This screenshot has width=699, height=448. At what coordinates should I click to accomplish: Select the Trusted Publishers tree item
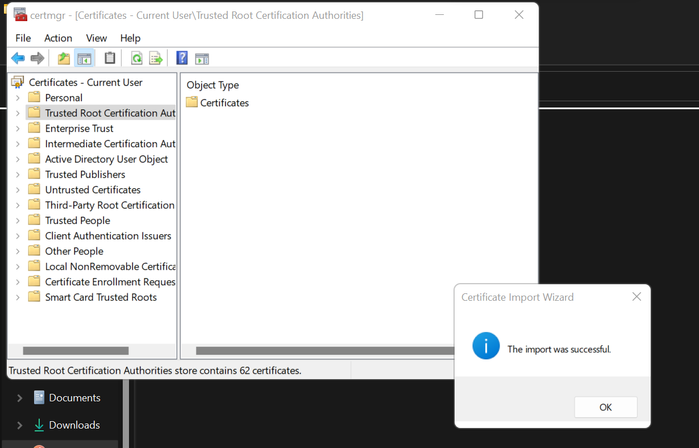[x=85, y=174]
